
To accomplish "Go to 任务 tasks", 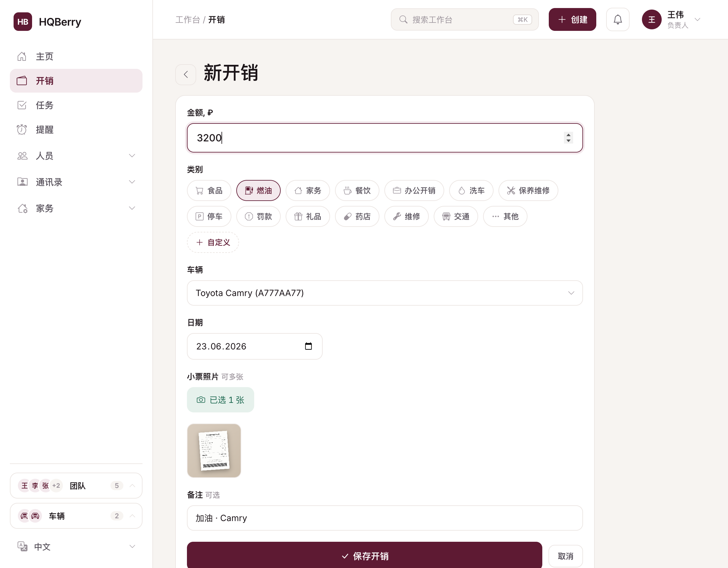I will coord(76,105).
